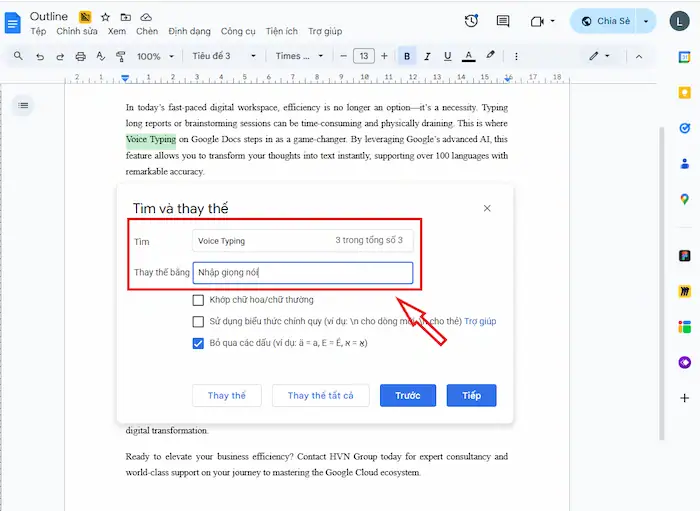
Task: Toggle the "Sử dụng biểu thức chính quy" checkbox
Action: [198, 322]
